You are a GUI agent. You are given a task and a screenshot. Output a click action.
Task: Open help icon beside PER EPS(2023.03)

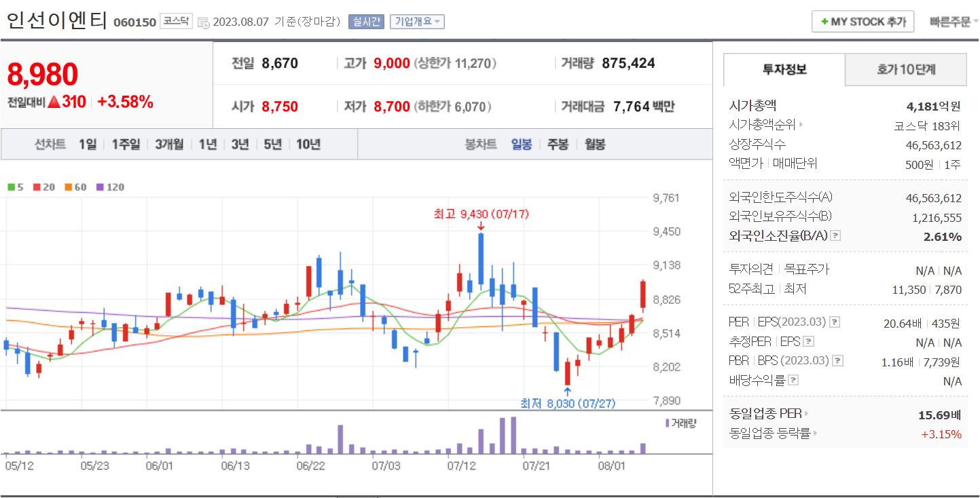click(x=835, y=322)
